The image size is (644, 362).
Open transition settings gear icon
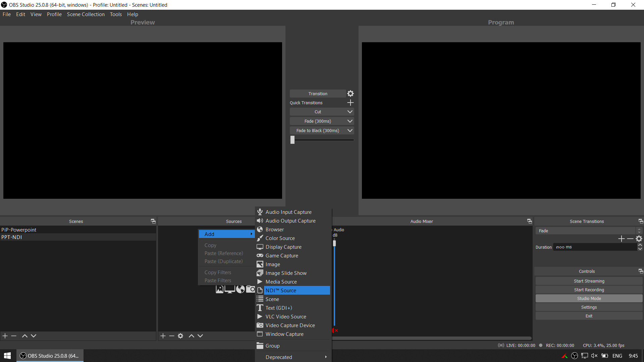351,93
